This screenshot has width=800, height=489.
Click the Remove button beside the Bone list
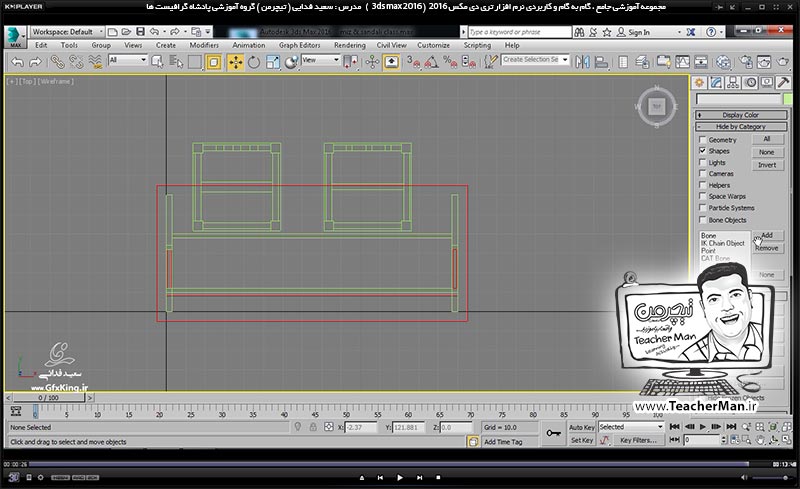click(767, 248)
